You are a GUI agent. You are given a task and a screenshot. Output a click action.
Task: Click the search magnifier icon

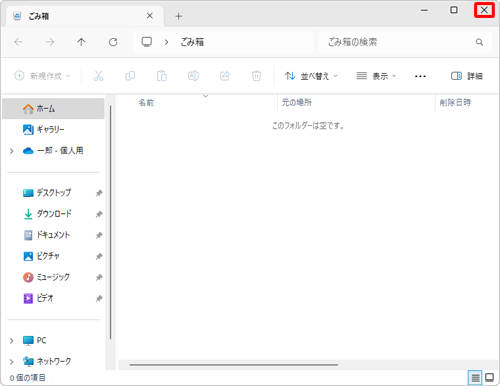click(x=479, y=42)
